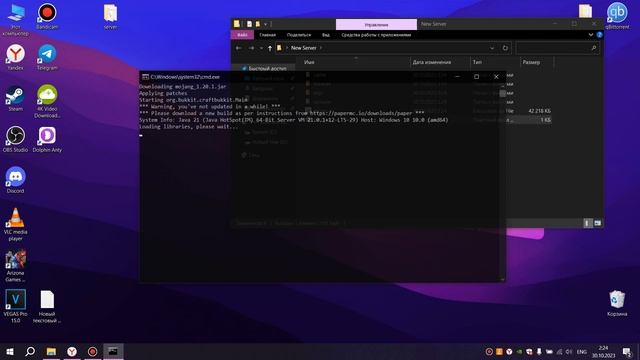The height and width of the screenshot is (360, 640).
Task: Open the new text document on the desktop
Action: [47, 306]
